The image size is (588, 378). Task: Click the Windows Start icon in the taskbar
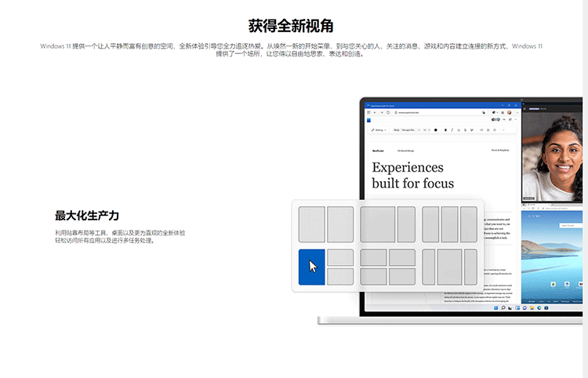(x=495, y=308)
